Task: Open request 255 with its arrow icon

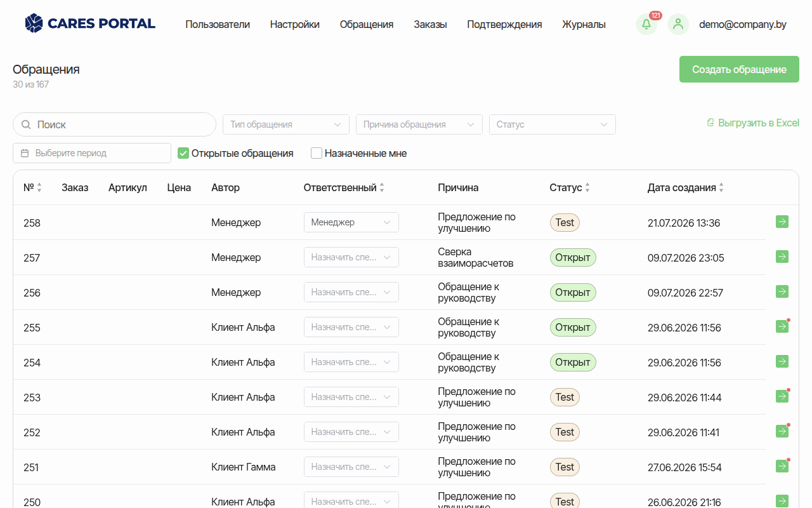Action: pyautogui.click(x=782, y=326)
